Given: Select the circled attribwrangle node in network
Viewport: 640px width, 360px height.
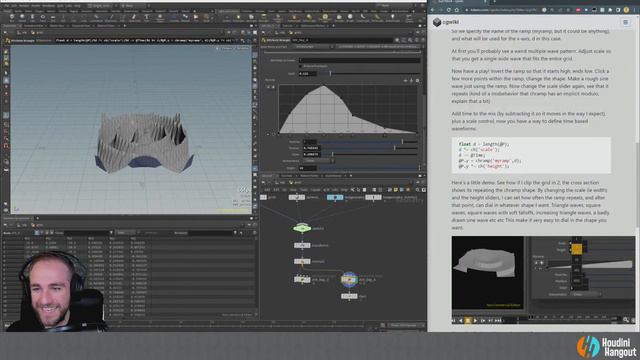Looking at the screenshot, I should (x=349, y=280).
